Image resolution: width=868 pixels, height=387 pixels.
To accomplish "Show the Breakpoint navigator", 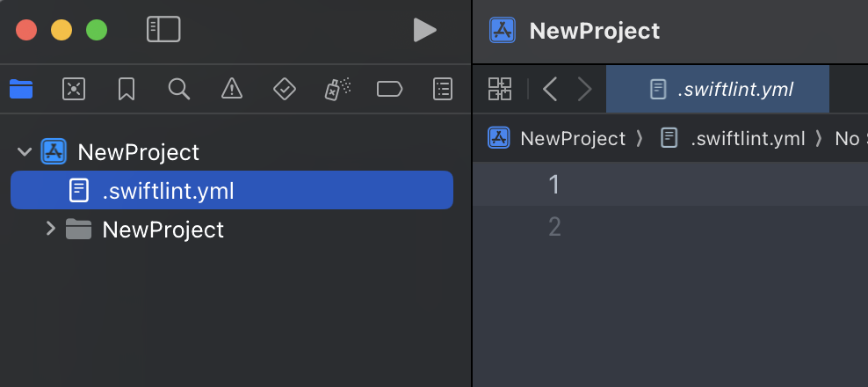I will coord(389,88).
